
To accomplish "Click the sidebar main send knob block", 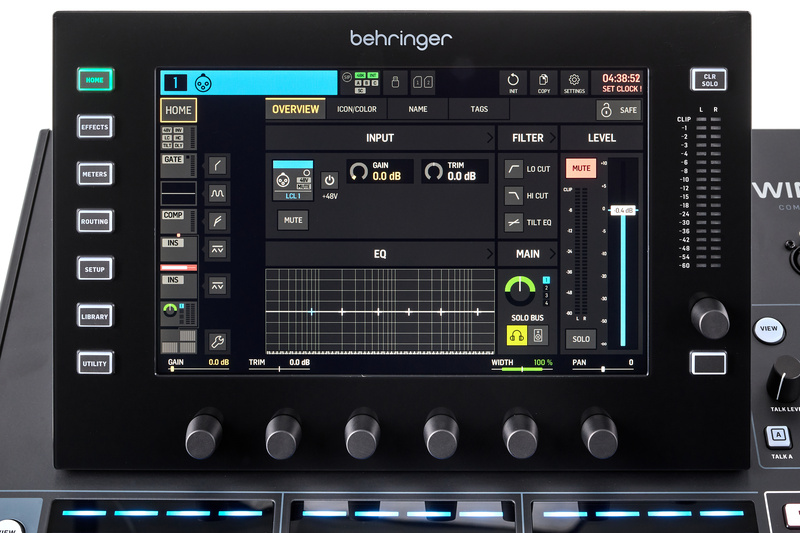I will tap(179, 313).
